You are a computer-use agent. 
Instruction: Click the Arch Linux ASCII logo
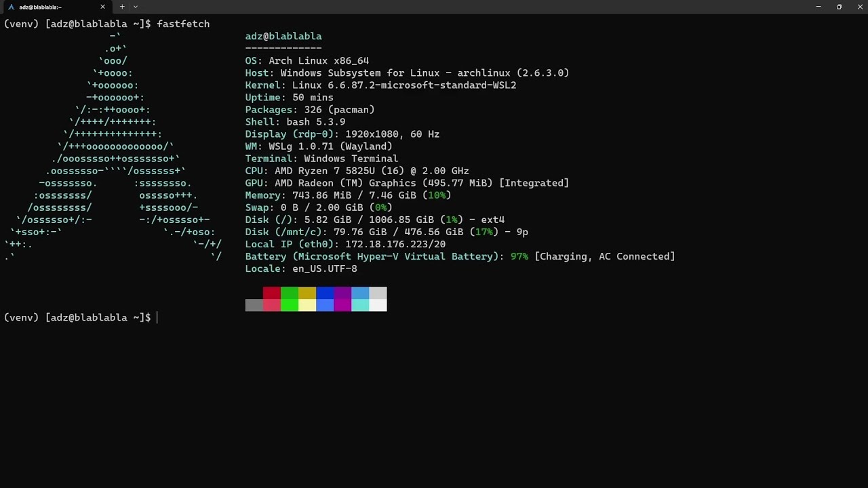click(x=113, y=146)
